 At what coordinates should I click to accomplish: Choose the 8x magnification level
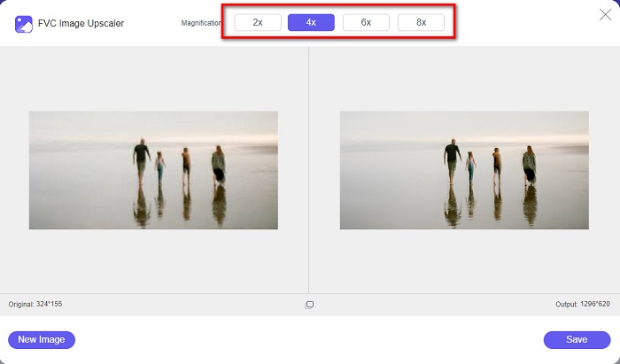click(x=421, y=22)
